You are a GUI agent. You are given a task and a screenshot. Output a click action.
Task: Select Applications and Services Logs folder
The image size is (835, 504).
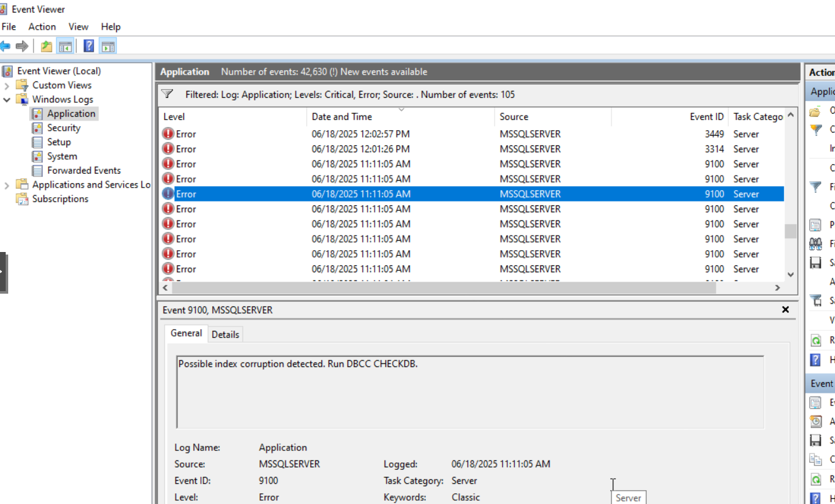tap(91, 184)
